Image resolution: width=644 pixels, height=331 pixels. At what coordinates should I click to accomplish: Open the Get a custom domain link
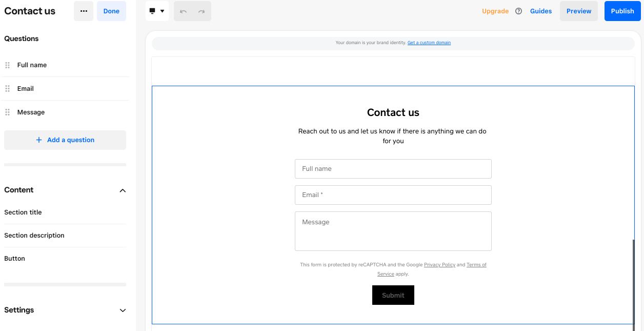pyautogui.click(x=429, y=43)
